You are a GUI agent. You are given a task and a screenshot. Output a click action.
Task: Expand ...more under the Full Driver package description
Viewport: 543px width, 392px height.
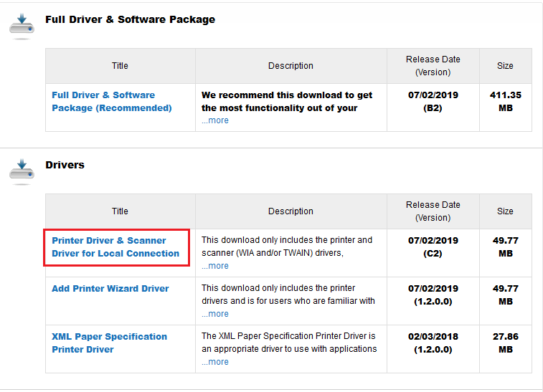tap(215, 120)
